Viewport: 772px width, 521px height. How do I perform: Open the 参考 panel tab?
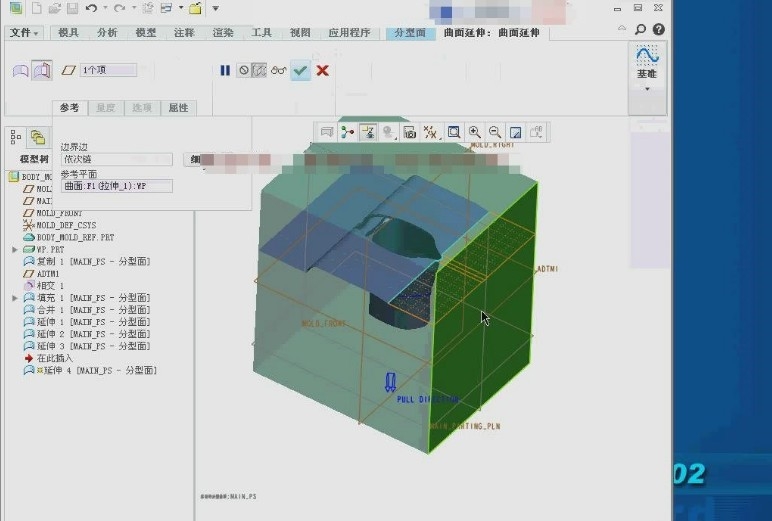pyautogui.click(x=69, y=107)
